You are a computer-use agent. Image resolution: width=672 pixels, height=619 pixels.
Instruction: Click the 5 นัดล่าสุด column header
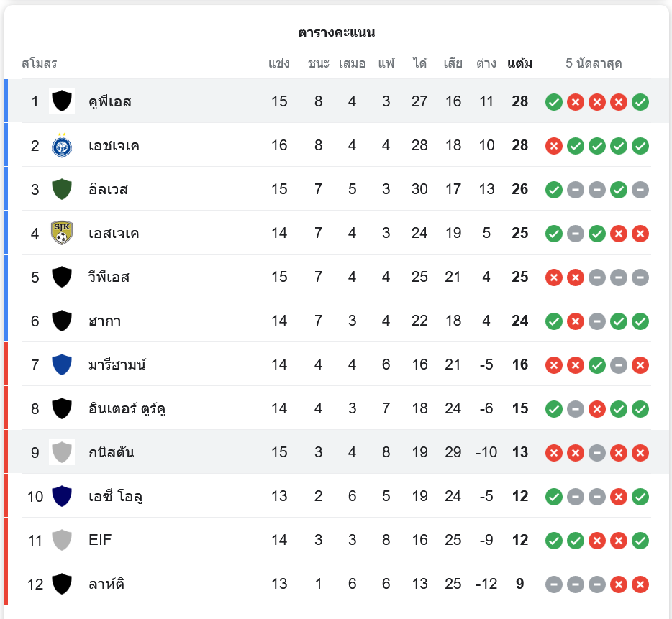594,63
